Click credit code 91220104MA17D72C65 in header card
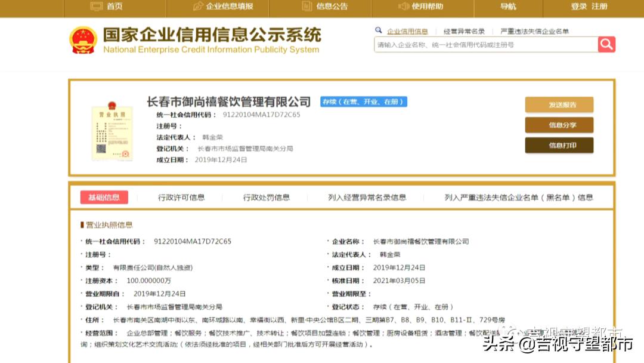This screenshot has width=644, height=363. pyautogui.click(x=261, y=115)
